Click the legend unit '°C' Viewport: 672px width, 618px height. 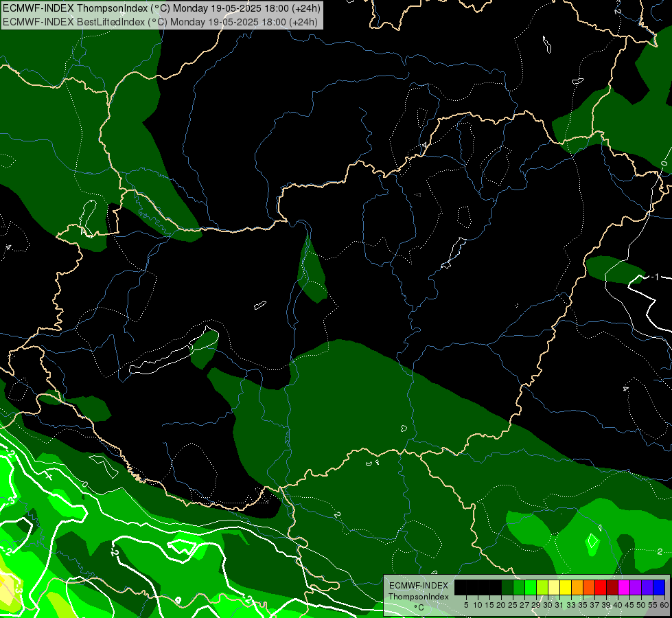coord(419,608)
